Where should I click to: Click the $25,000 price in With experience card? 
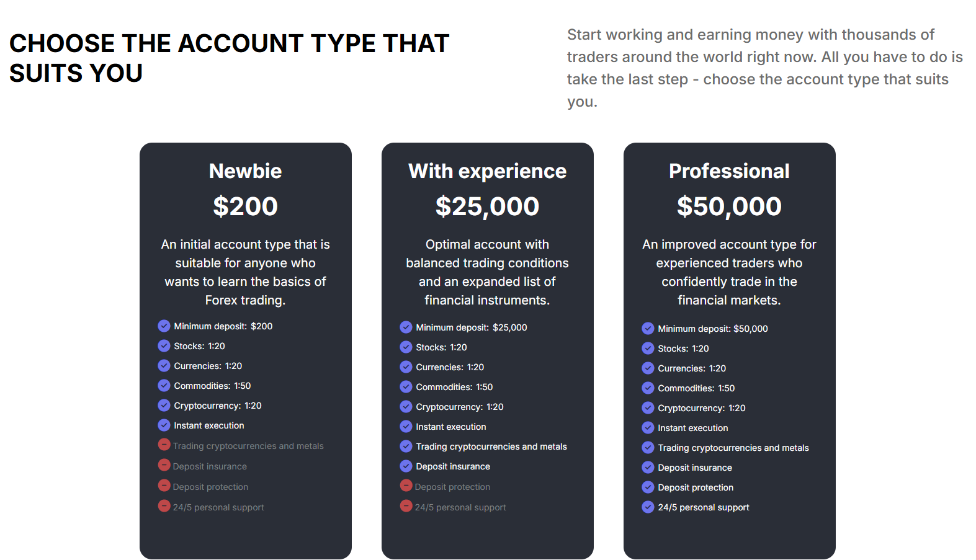(x=487, y=207)
